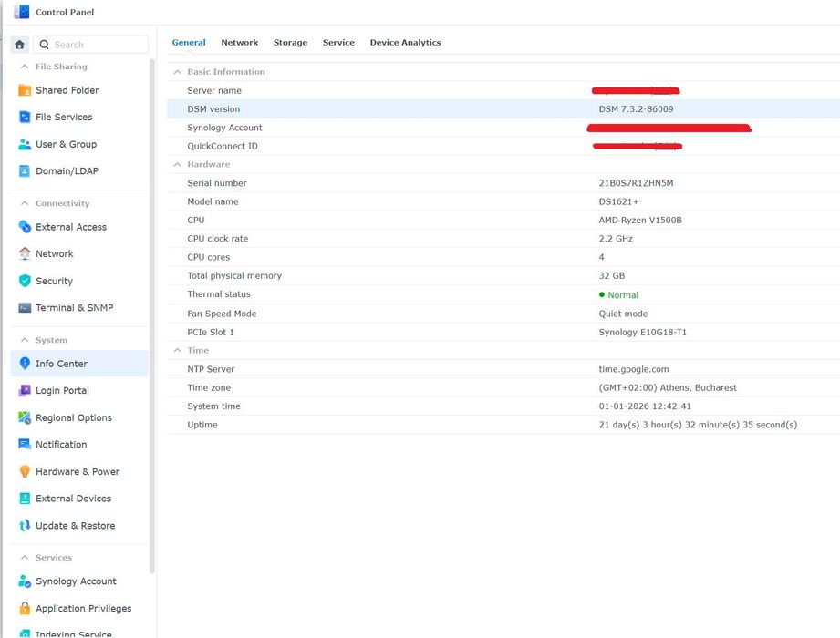Click total physical memory 32 GB
This screenshot has width=840, height=638.
coord(612,275)
